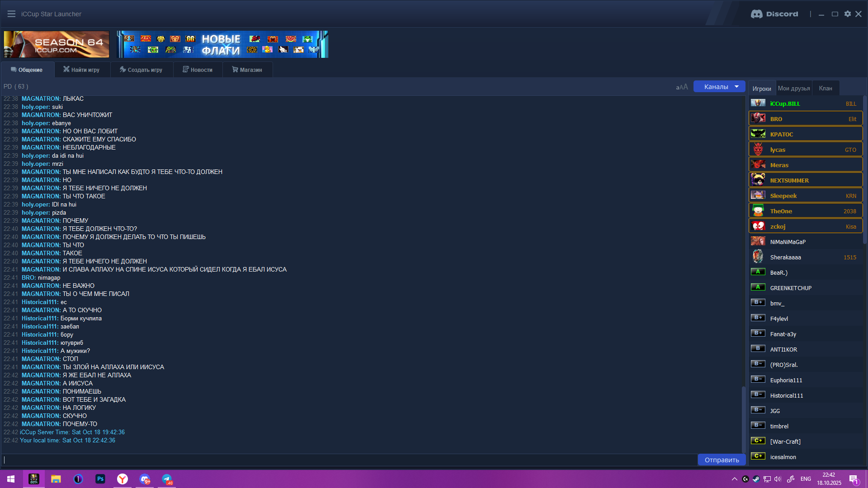868x488 pixels.
Task: Click the Steam tray icon
Action: coord(756,479)
